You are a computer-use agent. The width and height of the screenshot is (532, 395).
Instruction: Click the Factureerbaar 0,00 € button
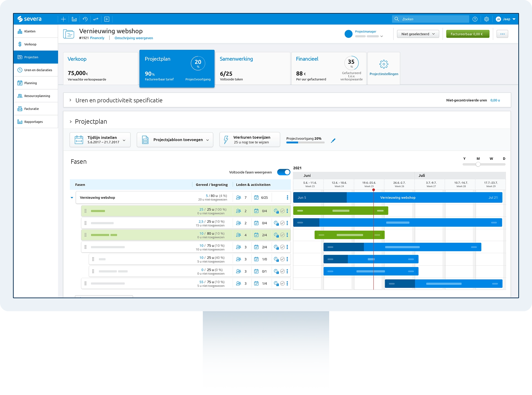(467, 34)
